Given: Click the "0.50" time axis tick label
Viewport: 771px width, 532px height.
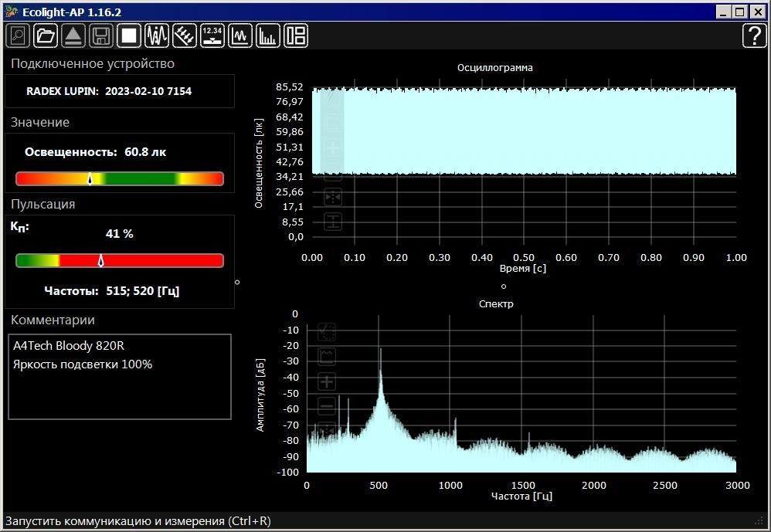Looking at the screenshot, I should (x=524, y=257).
